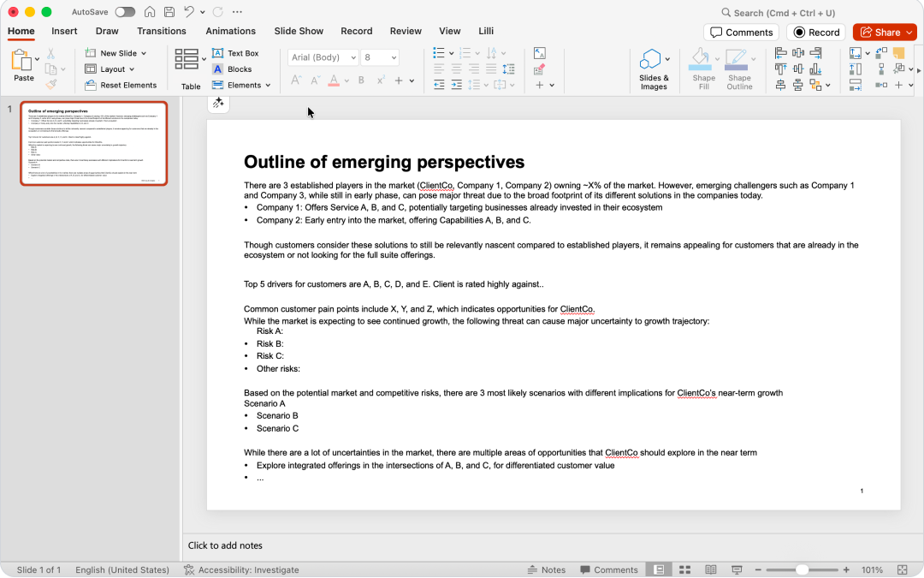Click the eraser clear-formatting icon
Viewport: 924px width, 578px height.
pyautogui.click(x=539, y=69)
